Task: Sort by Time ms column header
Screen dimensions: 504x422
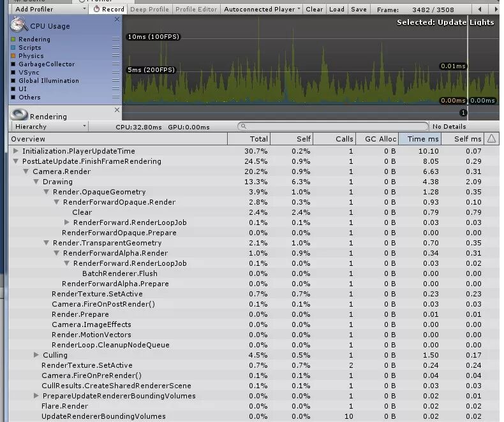Action: tap(420, 139)
